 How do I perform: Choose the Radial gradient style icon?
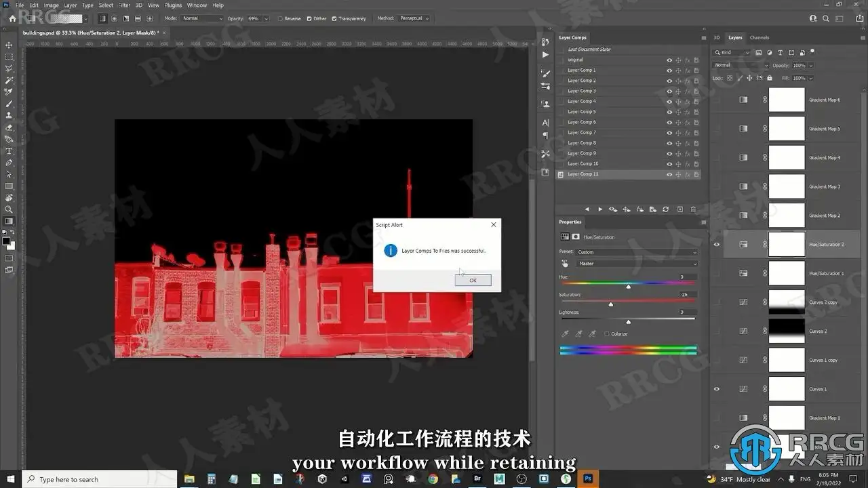114,18
